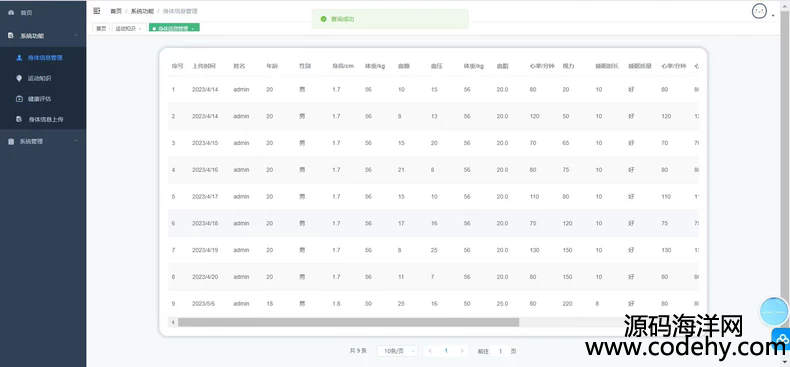Click 血糖 value 21 in the 2023/4/16 row

(x=401, y=170)
